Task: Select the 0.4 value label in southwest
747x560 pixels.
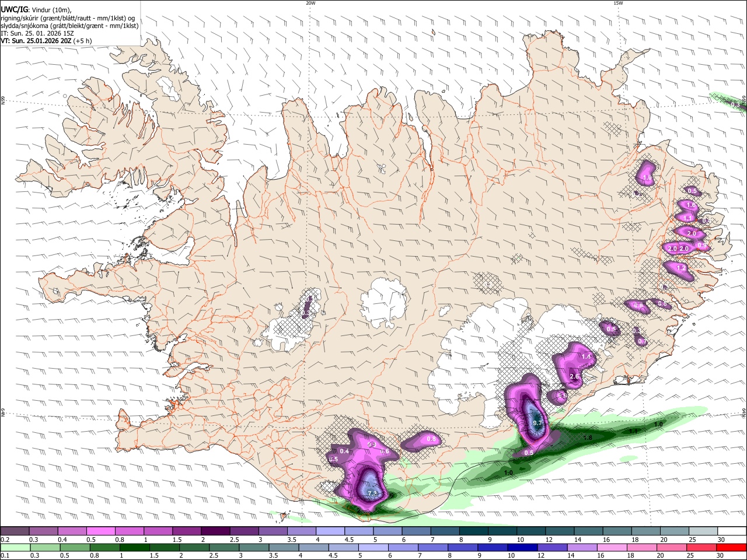Action: 344,452
